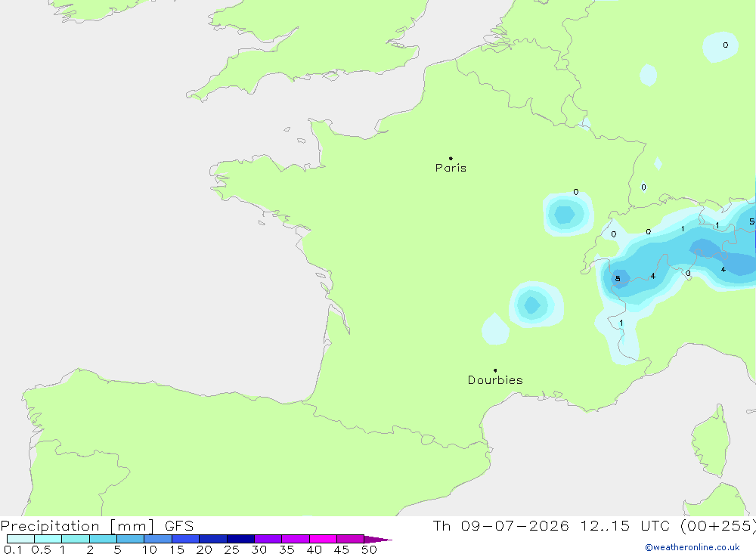Select the 10–15 mm legend swatch
The image size is (756, 554).
(158, 539)
